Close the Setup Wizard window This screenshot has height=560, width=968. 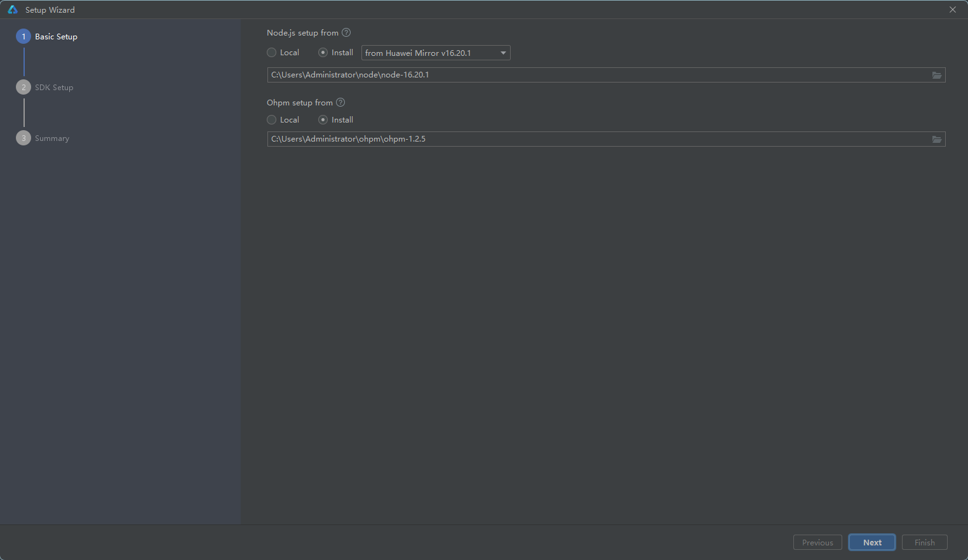pyautogui.click(x=953, y=10)
